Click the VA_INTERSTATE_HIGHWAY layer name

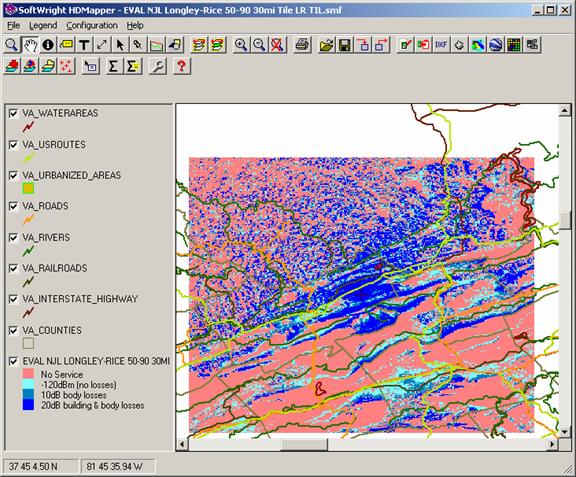point(80,299)
